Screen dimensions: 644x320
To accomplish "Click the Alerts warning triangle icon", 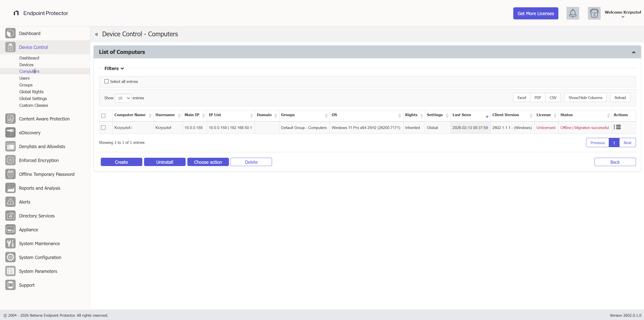I will click(10, 202).
